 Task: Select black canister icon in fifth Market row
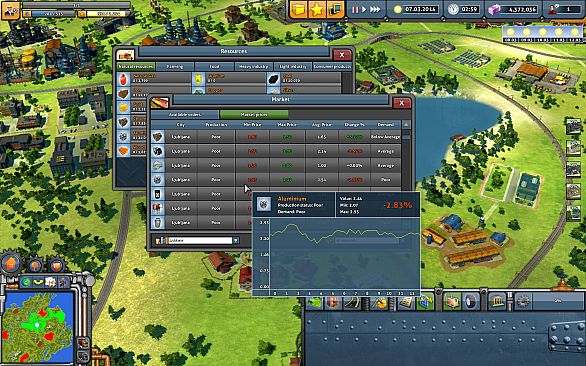[158, 194]
